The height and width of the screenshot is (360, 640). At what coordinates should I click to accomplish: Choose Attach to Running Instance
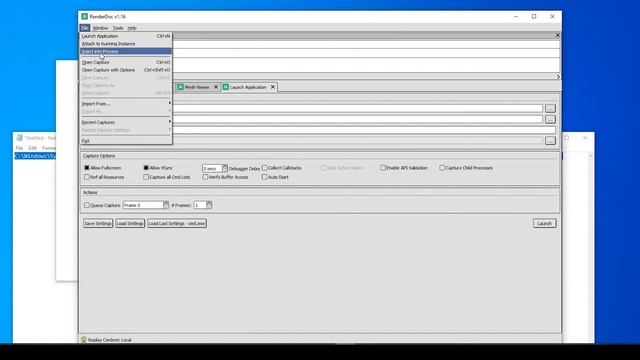(x=126, y=44)
